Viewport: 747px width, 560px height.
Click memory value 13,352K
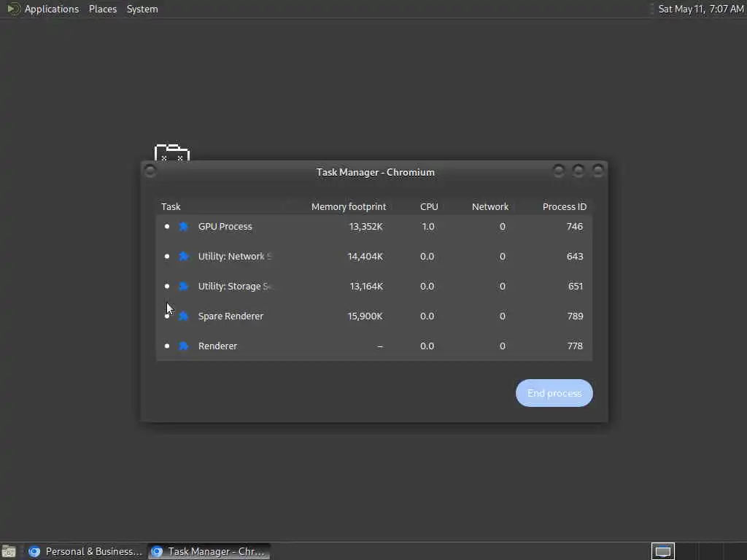366,227
